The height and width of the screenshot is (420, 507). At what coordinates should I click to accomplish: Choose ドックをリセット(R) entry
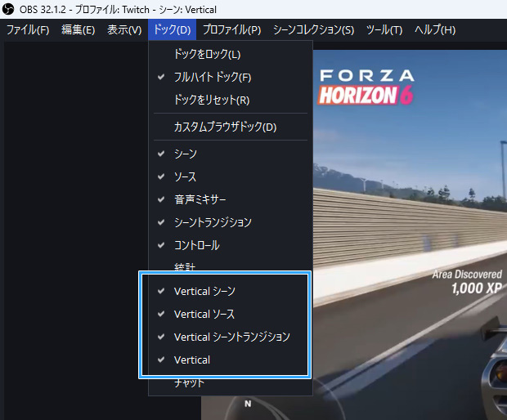coord(231,100)
